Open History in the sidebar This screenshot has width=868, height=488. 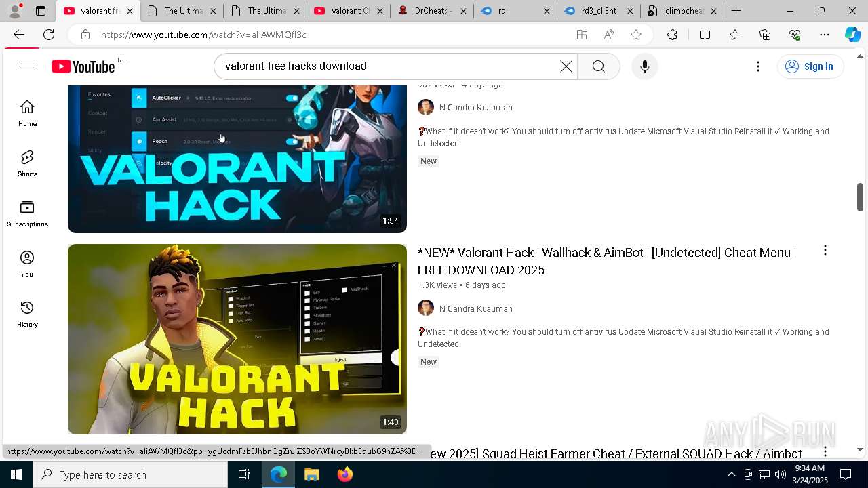tap(27, 314)
